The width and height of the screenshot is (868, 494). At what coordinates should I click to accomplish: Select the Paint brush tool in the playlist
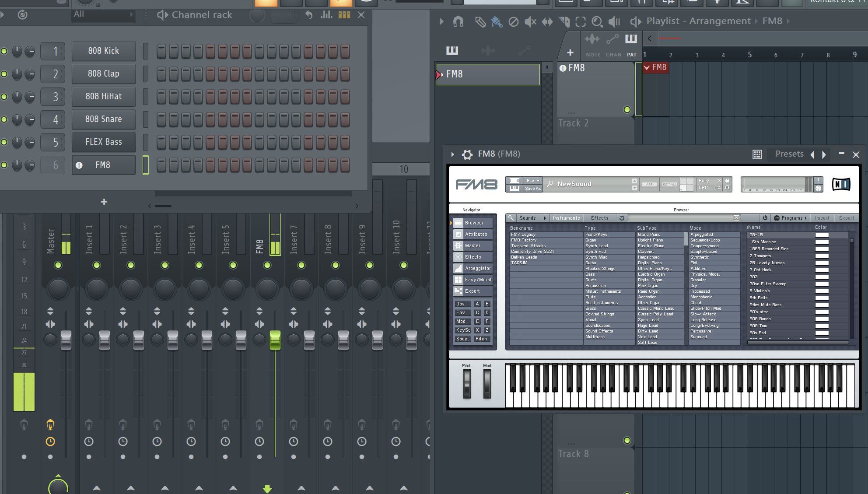tap(497, 21)
